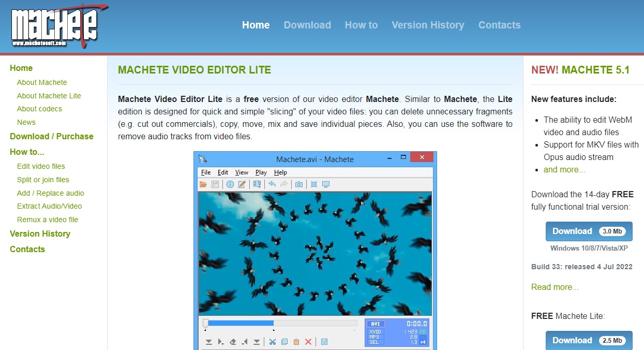Image resolution: width=644 pixels, height=350 pixels.
Task: Click the copy icon beside the scissors
Action: 284,342
